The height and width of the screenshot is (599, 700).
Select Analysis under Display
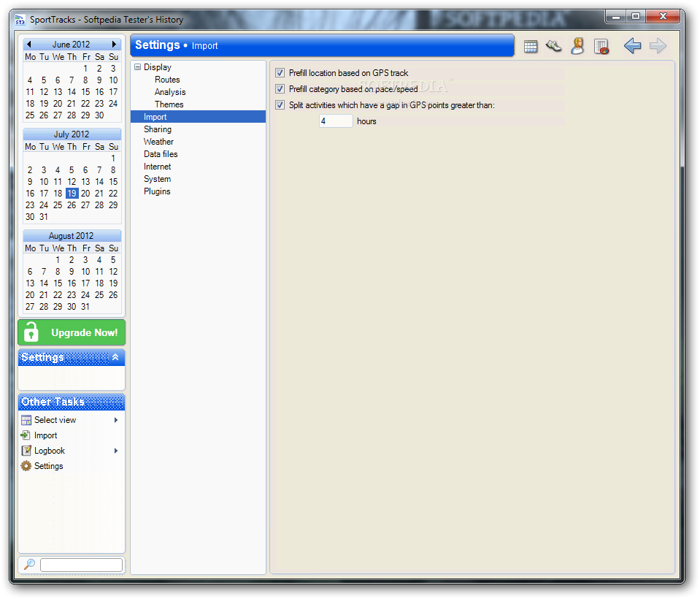(170, 92)
